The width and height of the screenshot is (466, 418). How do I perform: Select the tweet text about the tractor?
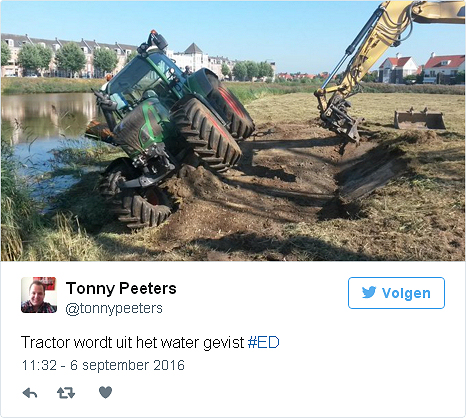click(x=150, y=343)
